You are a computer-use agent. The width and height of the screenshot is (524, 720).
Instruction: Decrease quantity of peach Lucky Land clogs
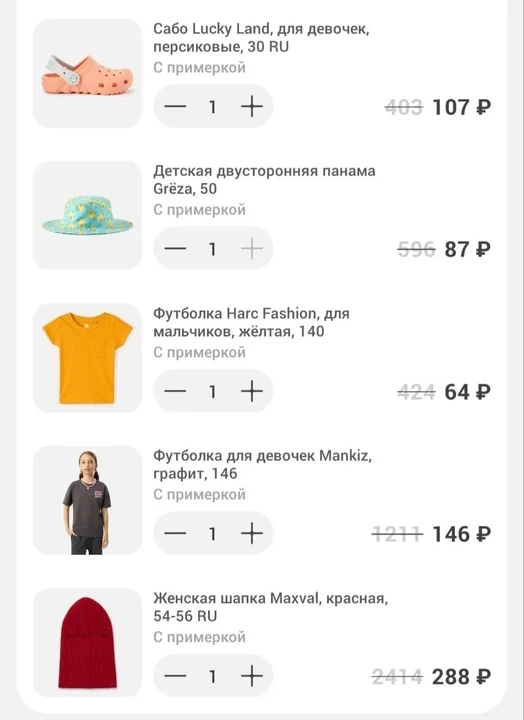(x=175, y=107)
